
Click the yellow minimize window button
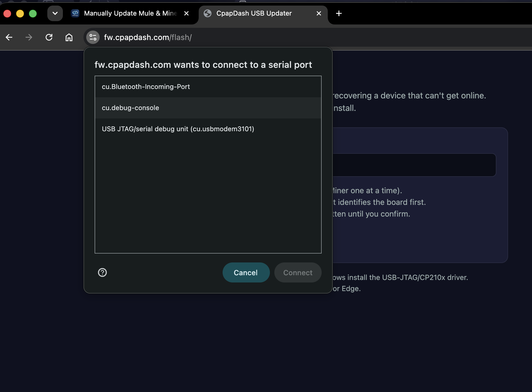[20, 13]
